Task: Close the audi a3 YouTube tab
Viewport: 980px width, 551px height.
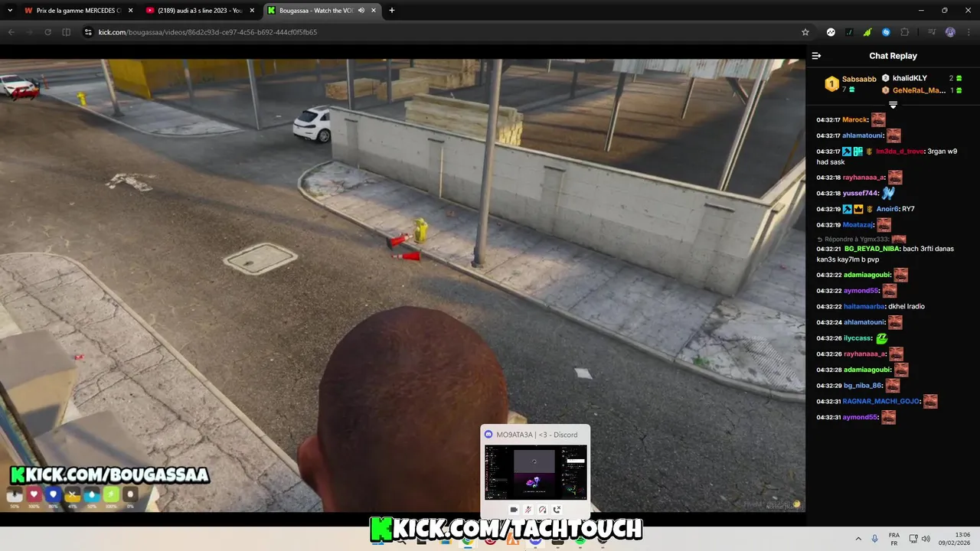Action: coord(252,11)
